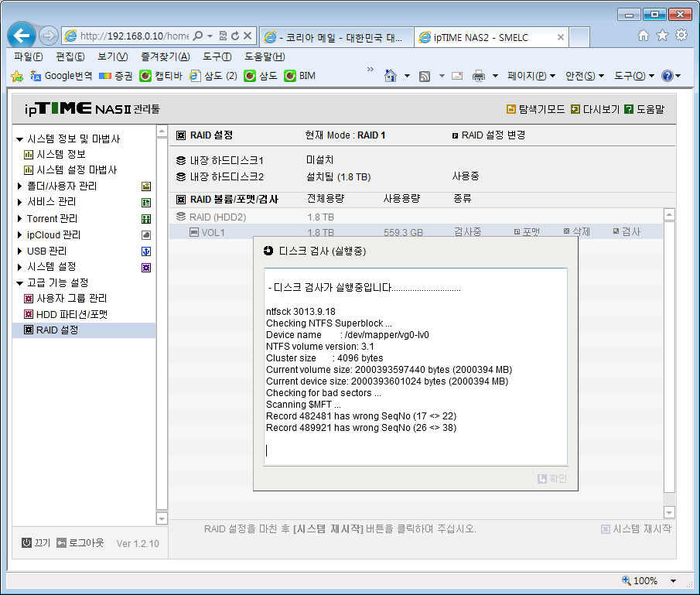The width and height of the screenshot is (700, 595).
Task: Click 삭제 for VOL1
Action: click(x=577, y=232)
